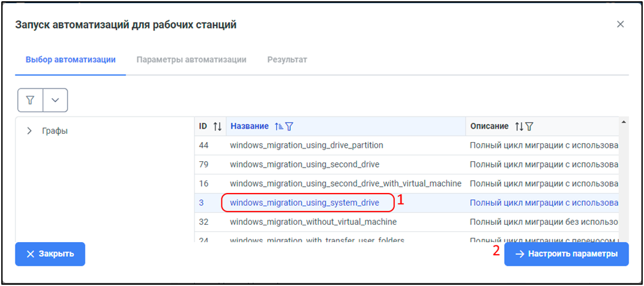Click the table scrollbar up arrow

623,122
